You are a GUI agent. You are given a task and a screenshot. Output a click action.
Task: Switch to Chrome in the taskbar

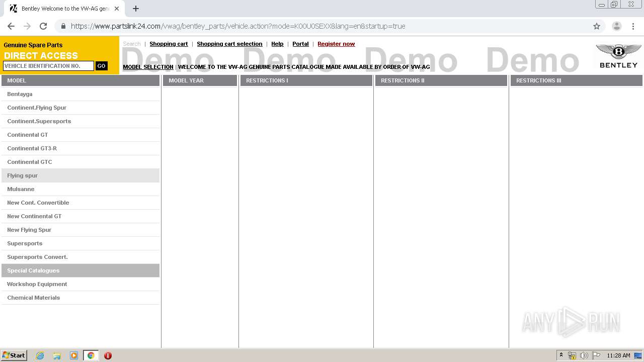coord(91,355)
